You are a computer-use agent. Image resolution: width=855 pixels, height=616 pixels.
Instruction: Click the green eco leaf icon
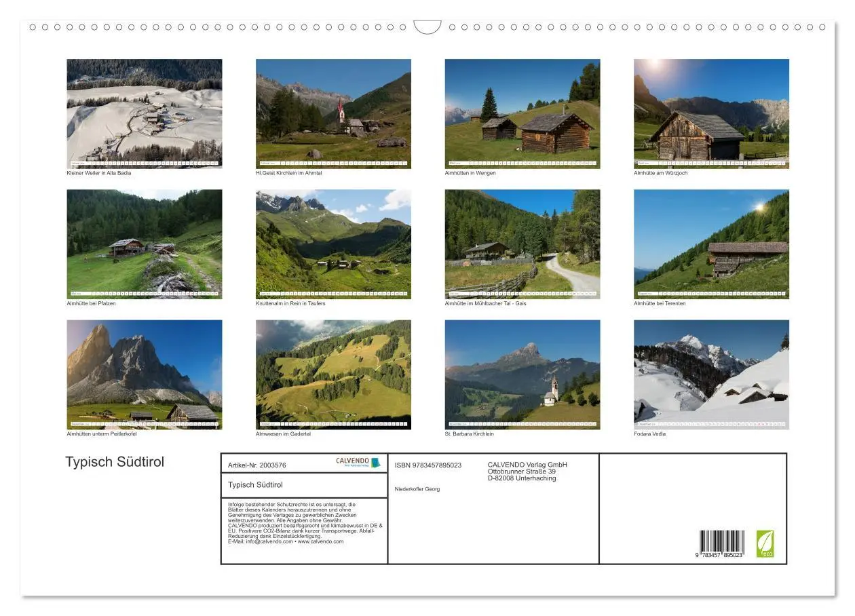pos(765,544)
